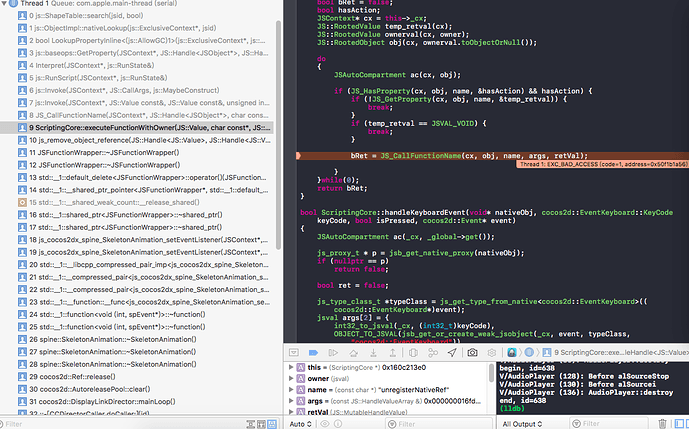The width and height of the screenshot is (689, 429).
Task: Capture GPU frame with camera icon
Action: point(472,353)
